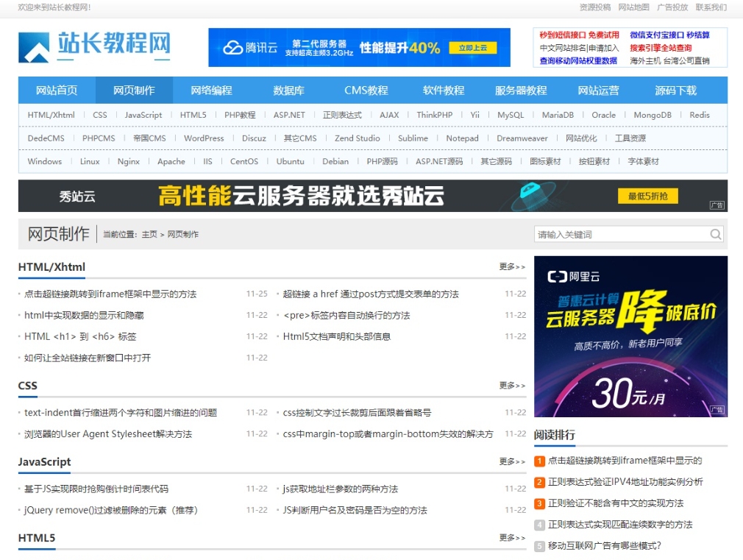The width and height of the screenshot is (743, 560).
Task: Open MySQL subcategory link
Action: [511, 115]
